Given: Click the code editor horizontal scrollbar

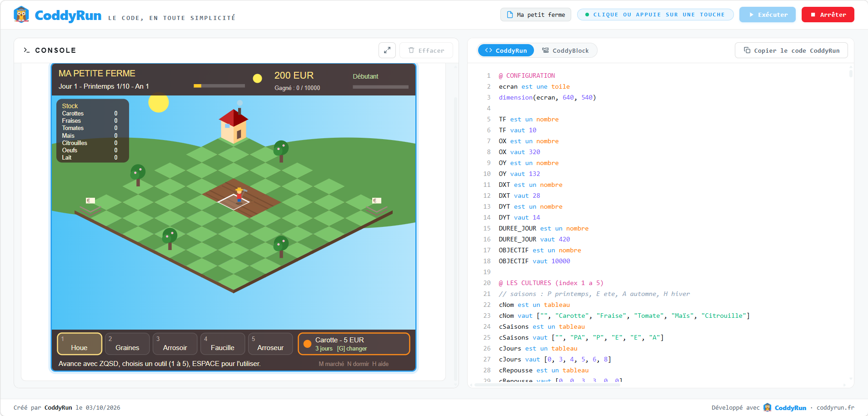Looking at the screenshot, I should click(x=547, y=385).
